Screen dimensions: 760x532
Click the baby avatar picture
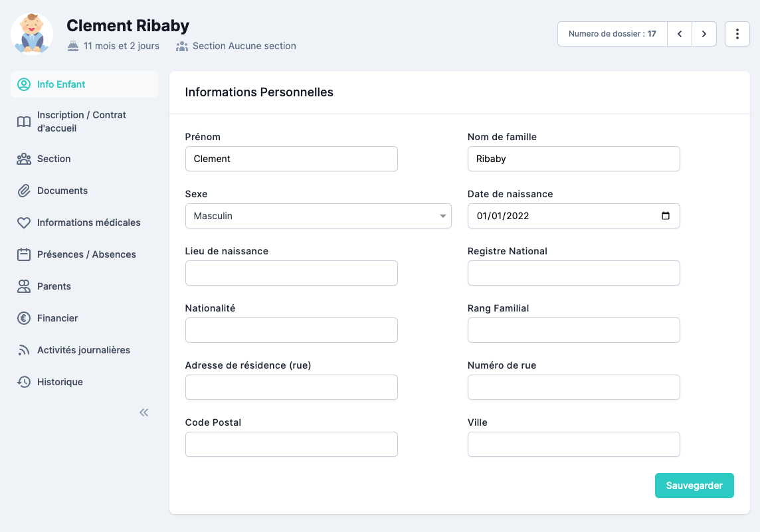[x=32, y=33]
